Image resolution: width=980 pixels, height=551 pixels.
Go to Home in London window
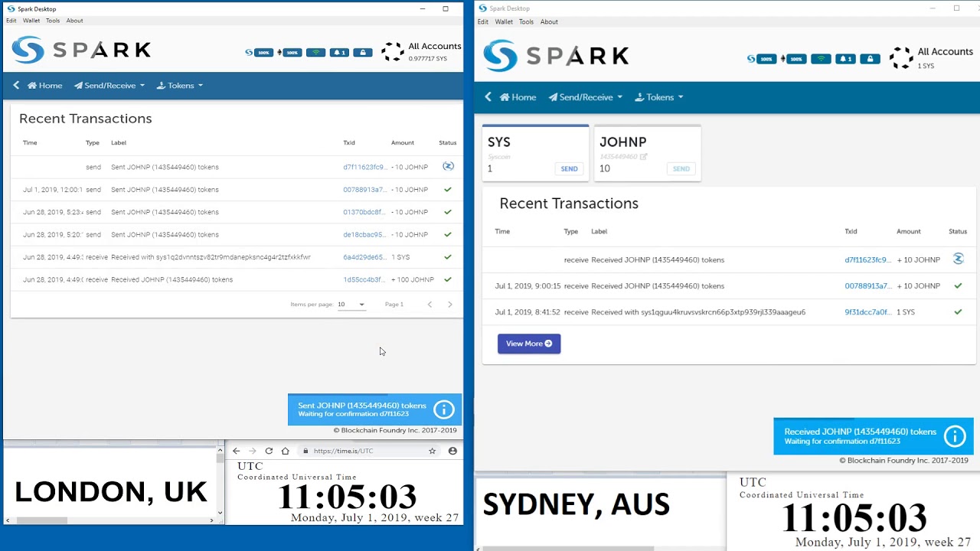[45, 85]
